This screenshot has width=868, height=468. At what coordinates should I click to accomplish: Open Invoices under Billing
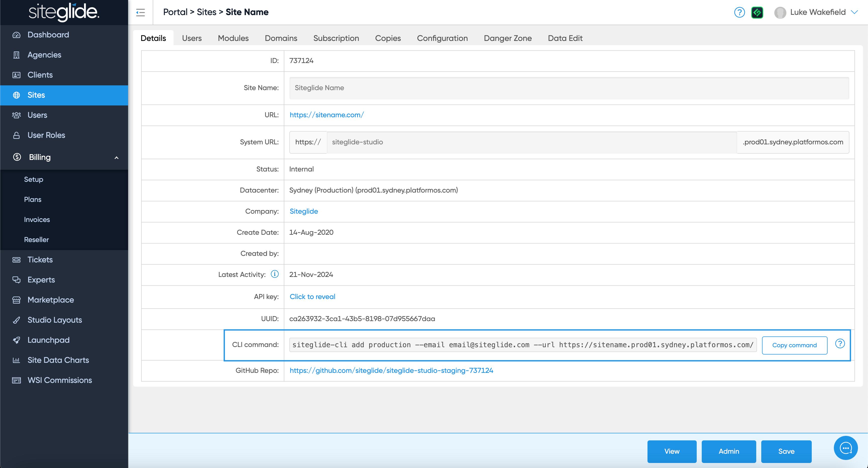[37, 220]
